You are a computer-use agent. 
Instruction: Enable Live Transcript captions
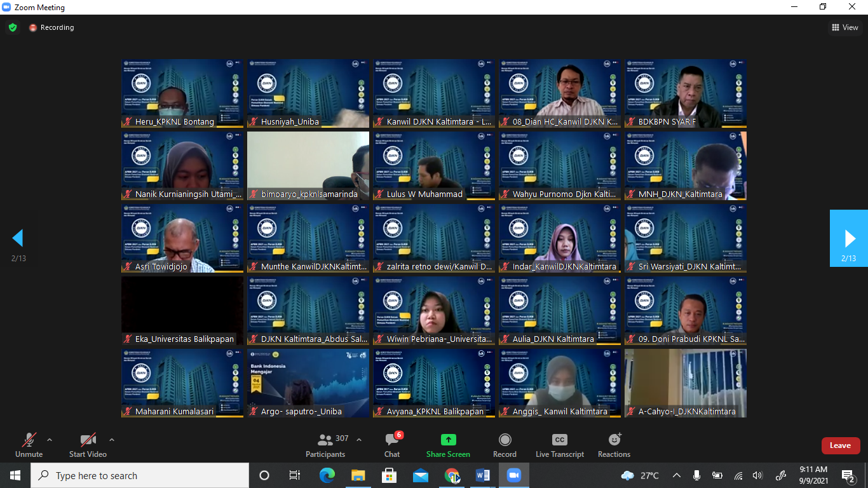click(x=559, y=445)
